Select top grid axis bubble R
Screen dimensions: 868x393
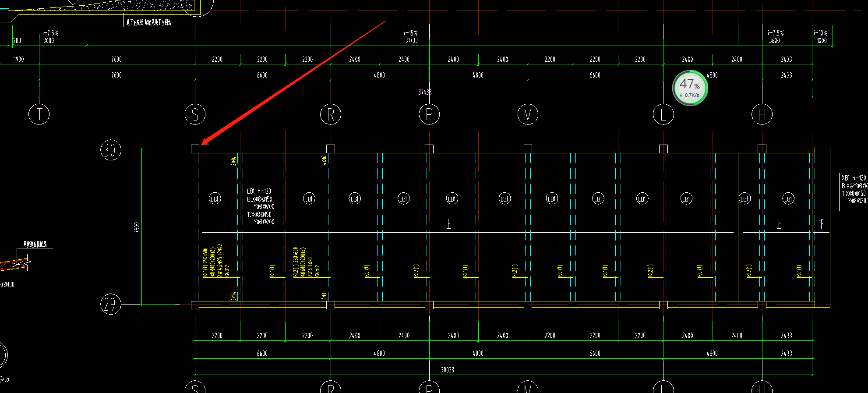coord(331,114)
